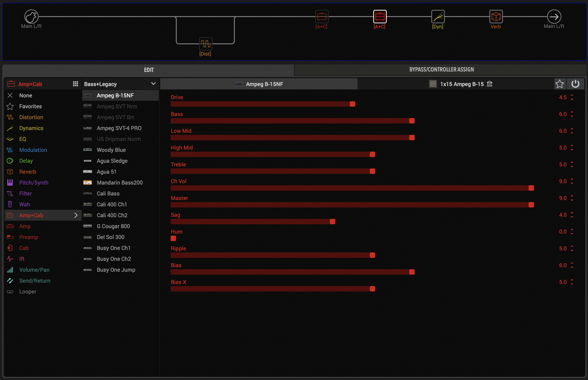This screenshot has height=380, width=588.
Task: Show the 1x15 Ampeg B-15 cab tab
Action: pos(455,84)
